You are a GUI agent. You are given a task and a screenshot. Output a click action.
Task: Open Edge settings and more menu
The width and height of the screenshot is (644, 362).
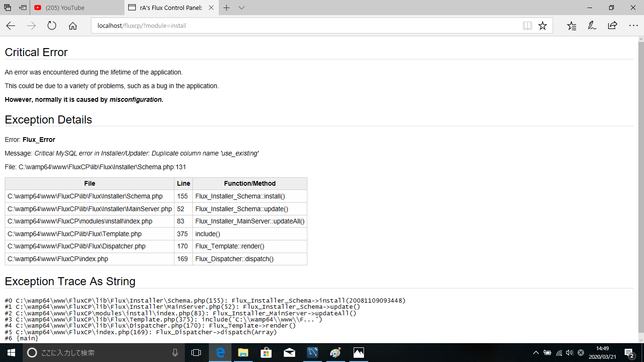[x=633, y=26]
